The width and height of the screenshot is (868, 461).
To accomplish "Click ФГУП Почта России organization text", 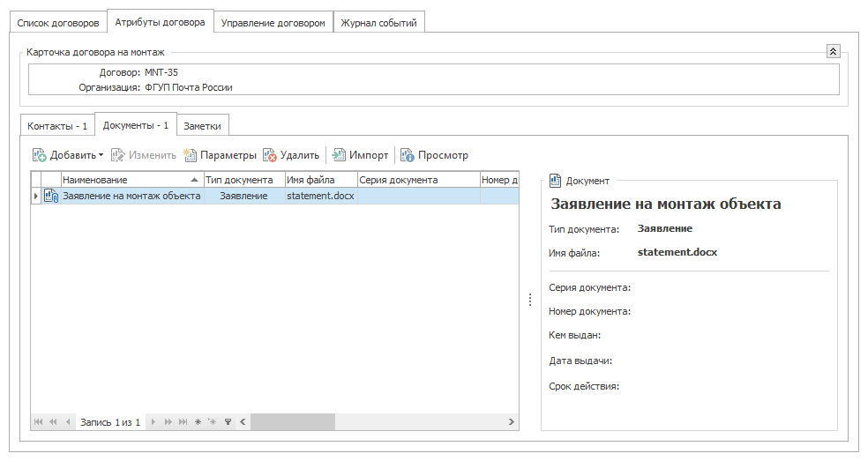I will click(x=189, y=87).
